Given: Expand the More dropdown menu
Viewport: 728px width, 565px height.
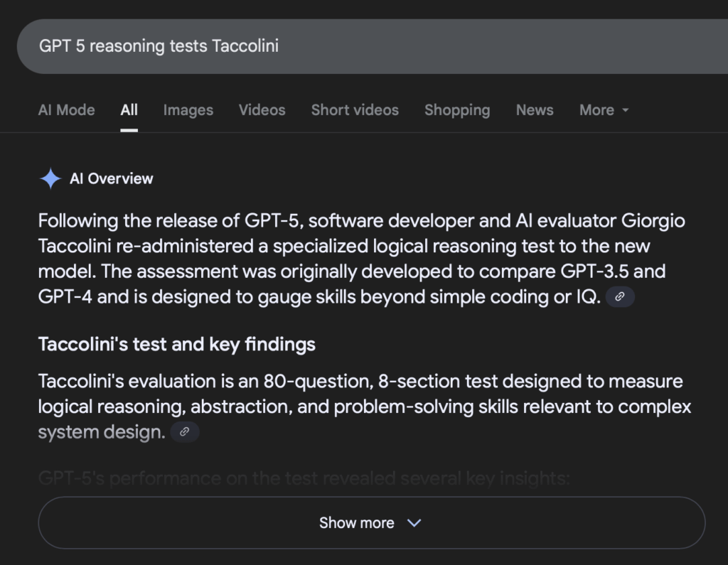Looking at the screenshot, I should 604,110.
